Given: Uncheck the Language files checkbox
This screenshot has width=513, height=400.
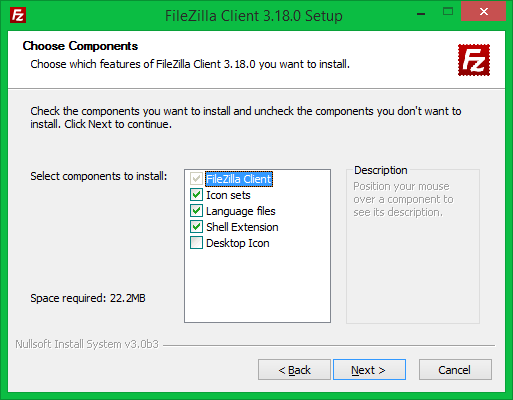Looking at the screenshot, I should (x=196, y=211).
